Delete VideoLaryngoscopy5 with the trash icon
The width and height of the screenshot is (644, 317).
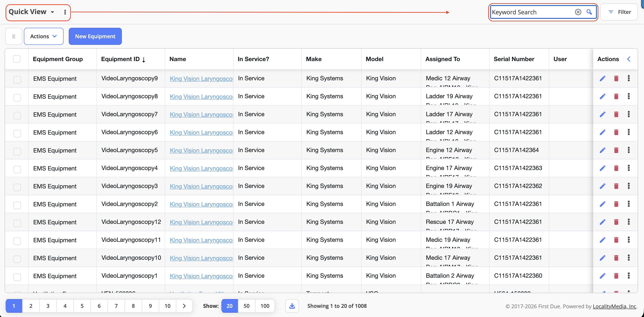[x=616, y=150]
